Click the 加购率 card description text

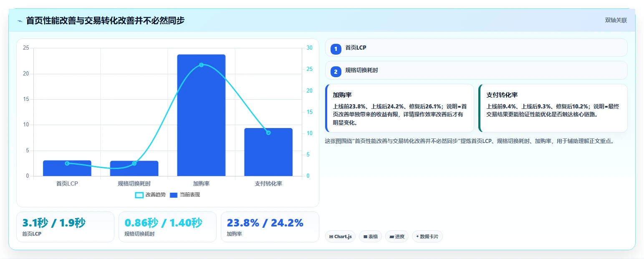(x=400, y=115)
